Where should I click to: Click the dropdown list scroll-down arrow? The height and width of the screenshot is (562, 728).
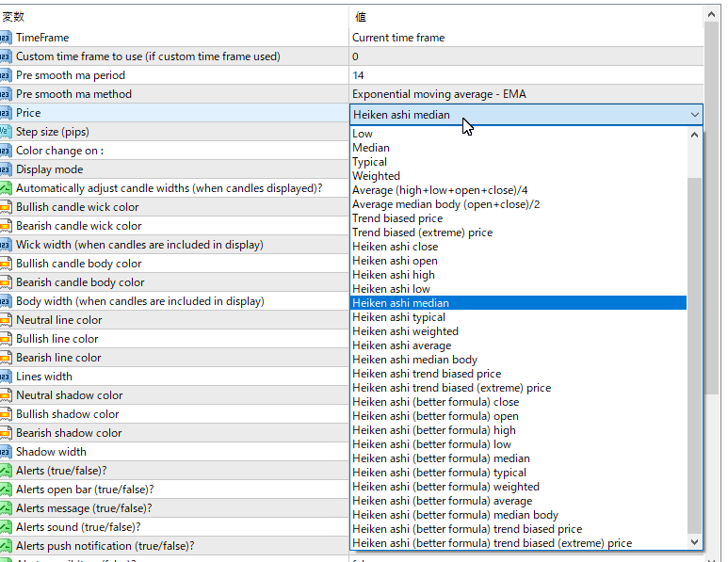click(695, 542)
